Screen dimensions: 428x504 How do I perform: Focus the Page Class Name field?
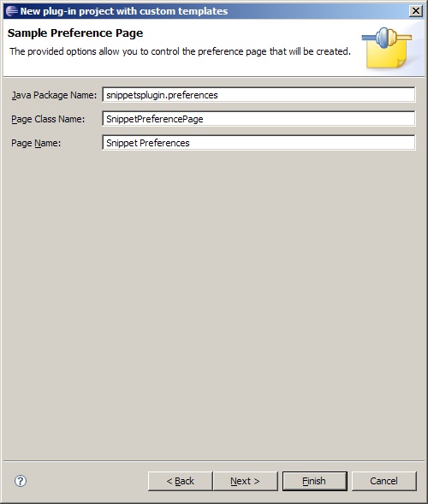pos(259,119)
